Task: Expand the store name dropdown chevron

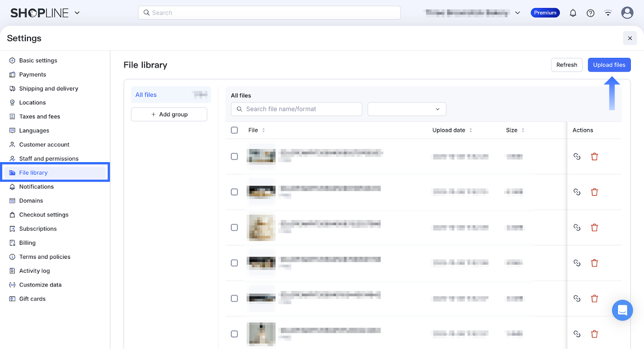Action: [518, 13]
